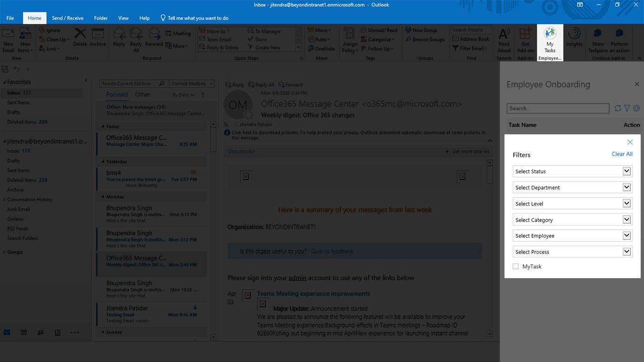Open the Read Aloud speech tool

[x=504, y=41]
